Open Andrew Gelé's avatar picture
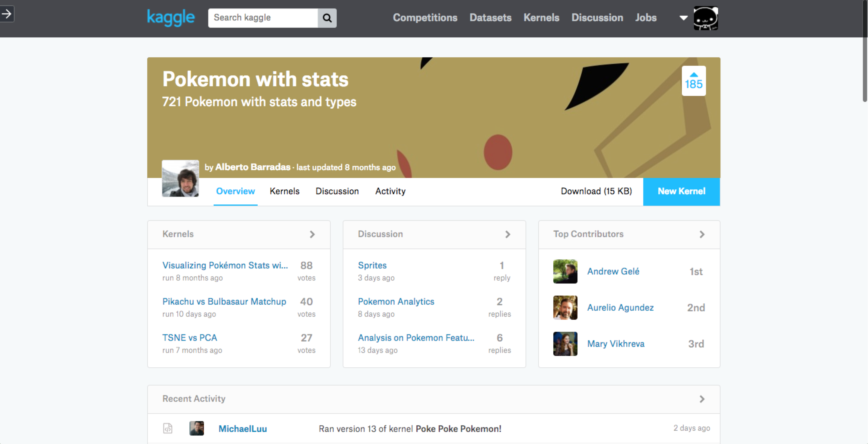This screenshot has height=444, width=868. [x=565, y=271]
